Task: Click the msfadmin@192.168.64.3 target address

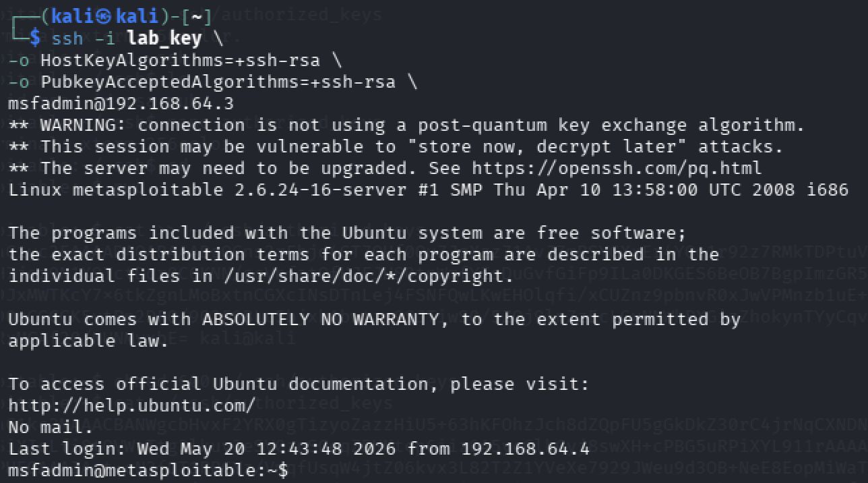Action: click(121, 103)
